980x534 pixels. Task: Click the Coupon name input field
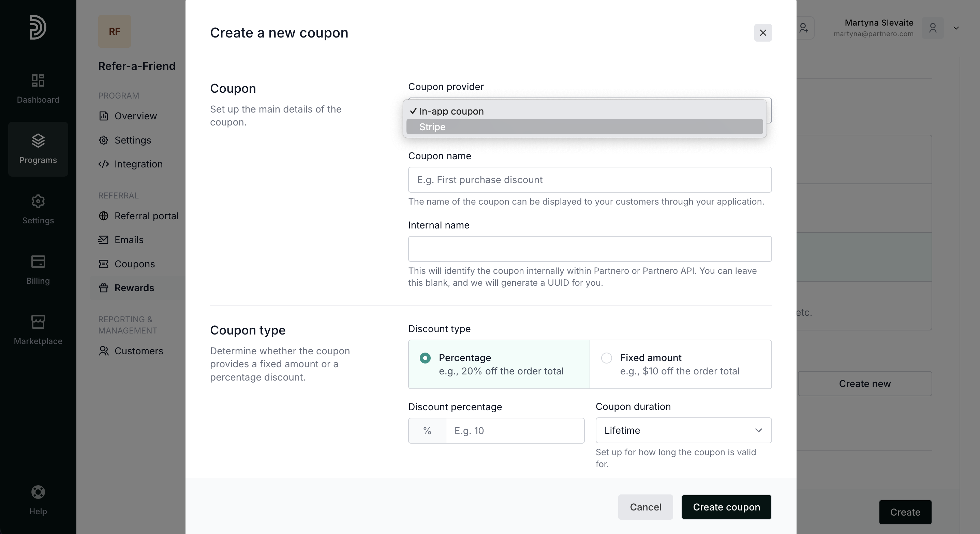point(590,180)
